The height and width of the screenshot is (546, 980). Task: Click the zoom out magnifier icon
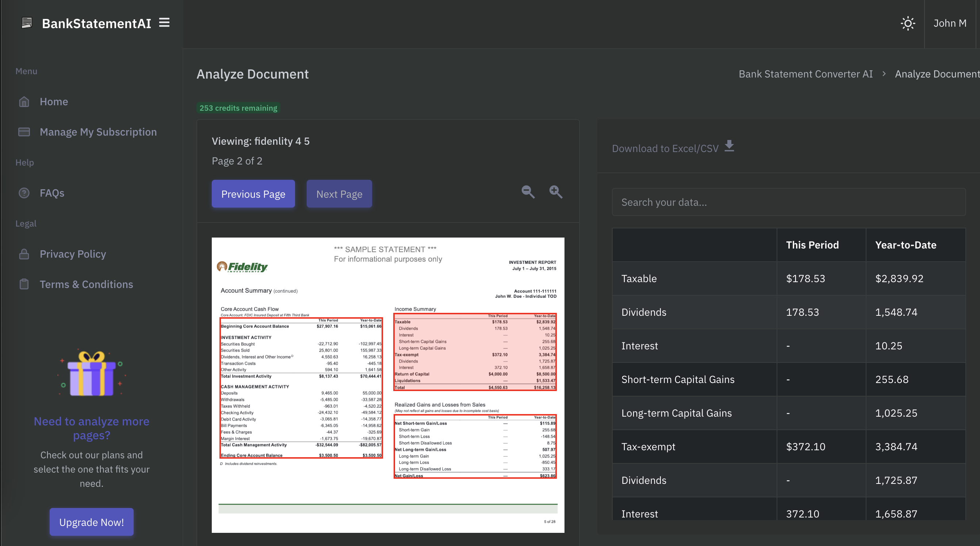[528, 192]
